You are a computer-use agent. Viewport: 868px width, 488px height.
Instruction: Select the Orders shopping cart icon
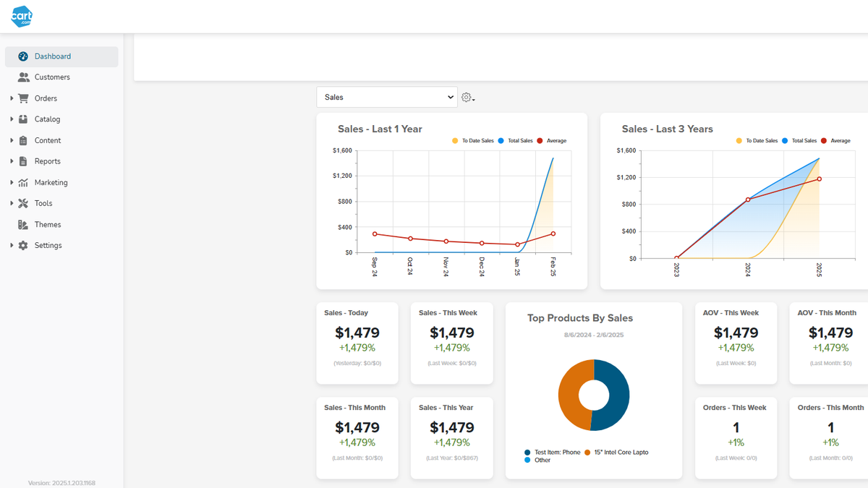click(23, 98)
